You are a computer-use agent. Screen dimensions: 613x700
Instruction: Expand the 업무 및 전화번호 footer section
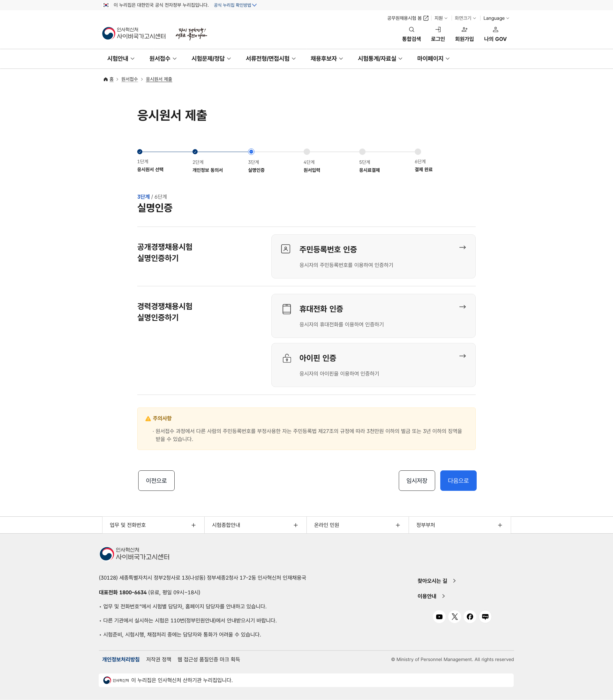[x=153, y=525]
